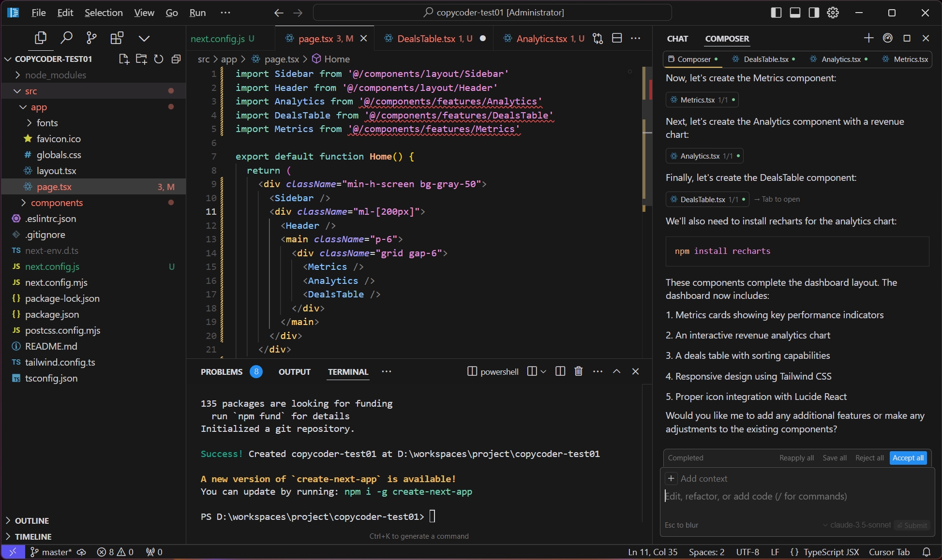Viewport: 942px width, 560px height.
Task: Open editor more actions ellipsis
Action: [x=636, y=38]
